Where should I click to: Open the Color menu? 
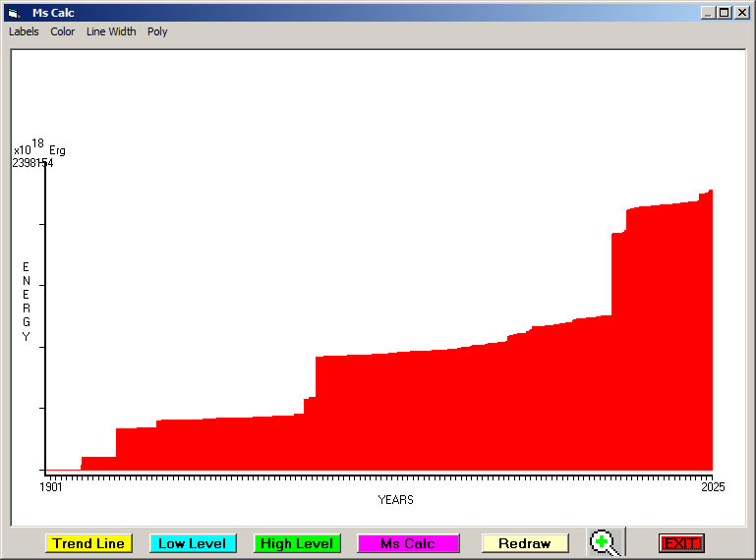[63, 31]
